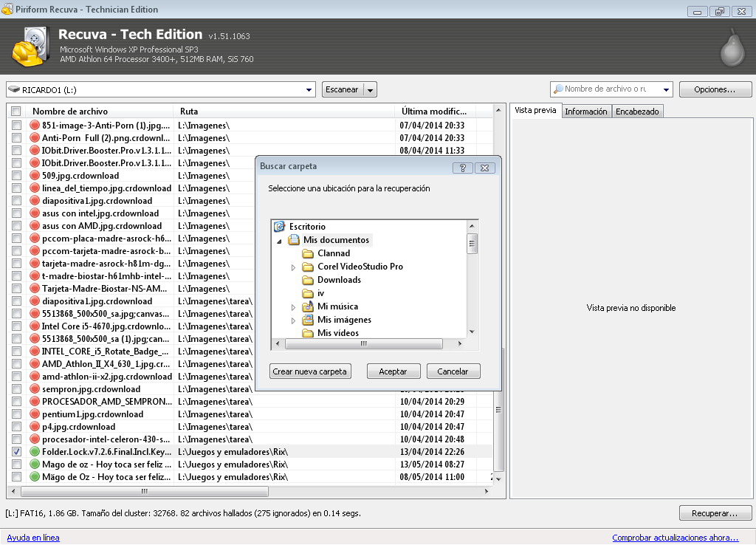Click the Recuperar... button

point(715,513)
